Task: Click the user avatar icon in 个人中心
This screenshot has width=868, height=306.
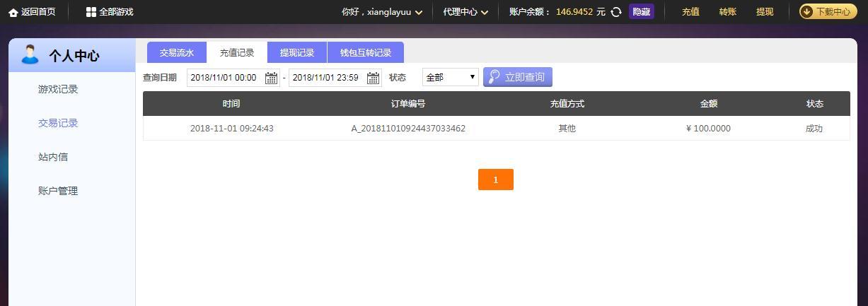Action: click(30, 54)
